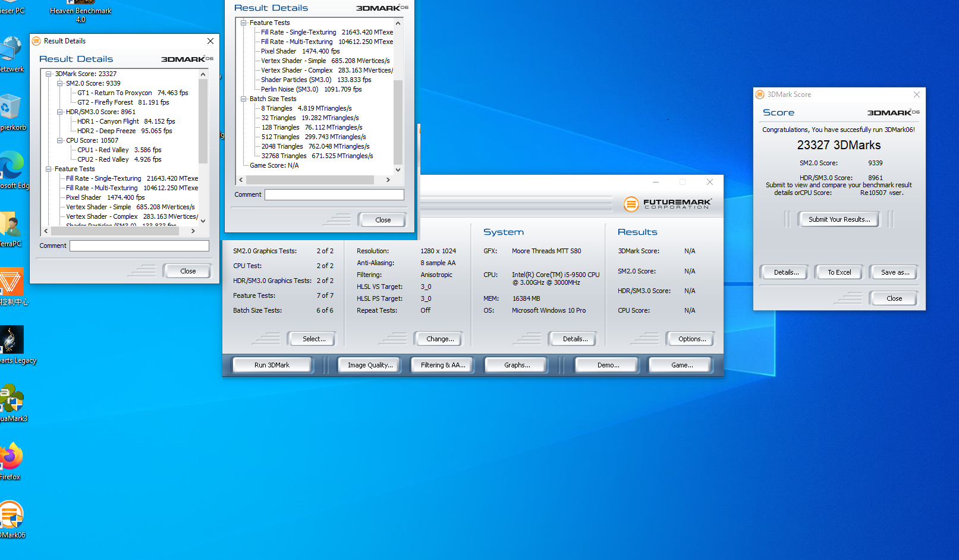Screen dimensions: 959x560
Task: Collapse Feature Tests in upper Result Details window
Action: coord(244,23)
